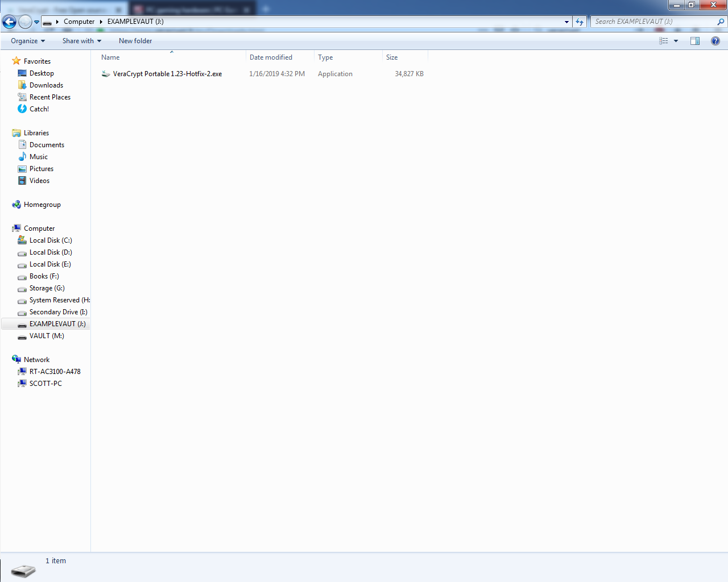Open Storage (G:) drive
The width and height of the screenshot is (728, 582).
pos(47,288)
